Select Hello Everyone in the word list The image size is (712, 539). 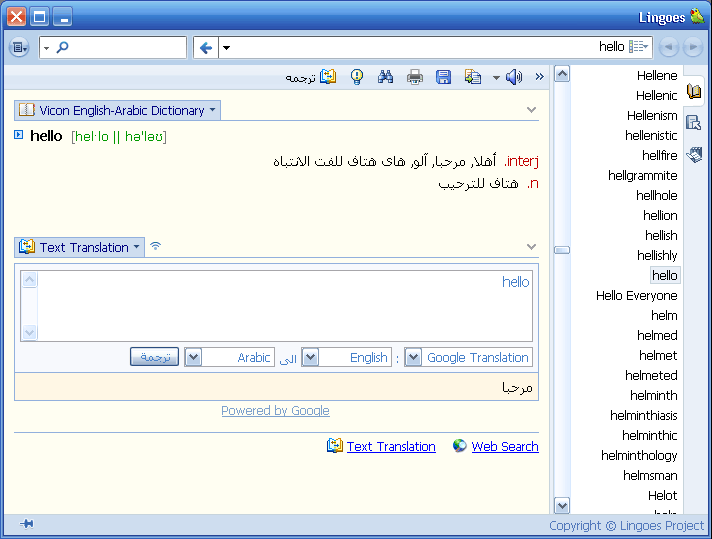click(637, 296)
